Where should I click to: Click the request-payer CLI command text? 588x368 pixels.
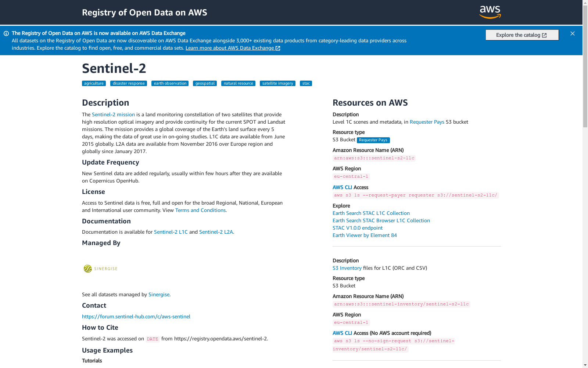click(416, 195)
